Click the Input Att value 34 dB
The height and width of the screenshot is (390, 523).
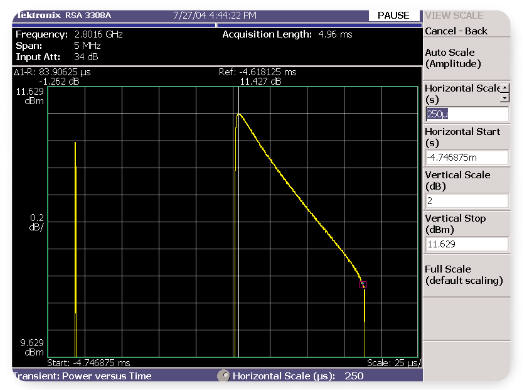[x=86, y=57]
